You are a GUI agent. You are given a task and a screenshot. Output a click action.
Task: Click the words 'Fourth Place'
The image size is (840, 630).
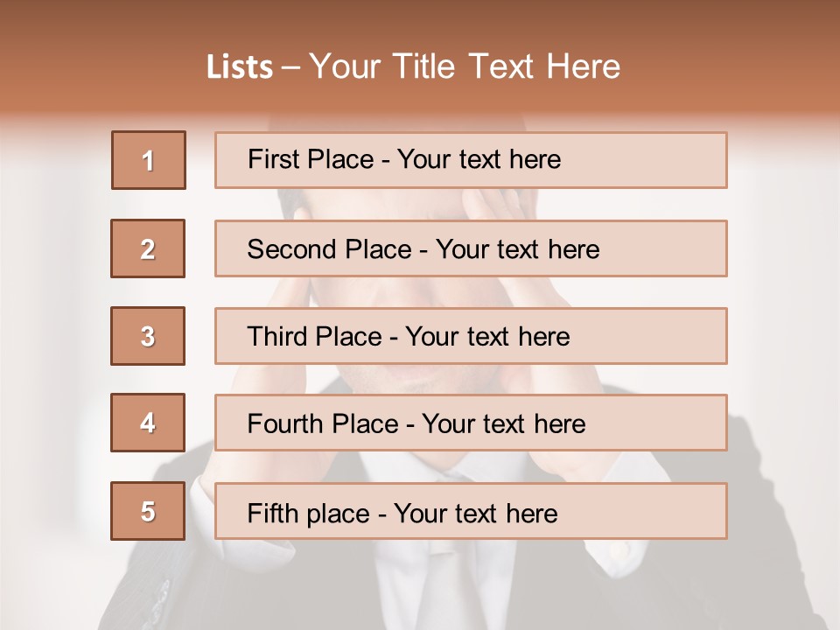point(323,423)
